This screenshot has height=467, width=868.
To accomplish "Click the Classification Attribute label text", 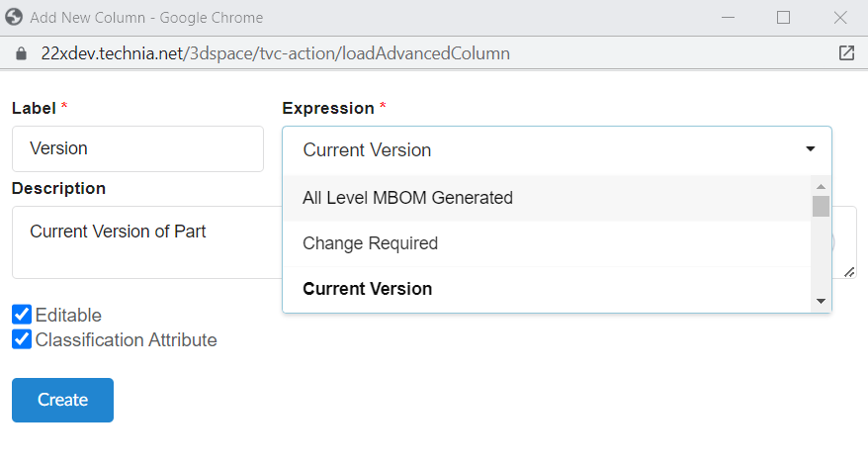I will (126, 339).
